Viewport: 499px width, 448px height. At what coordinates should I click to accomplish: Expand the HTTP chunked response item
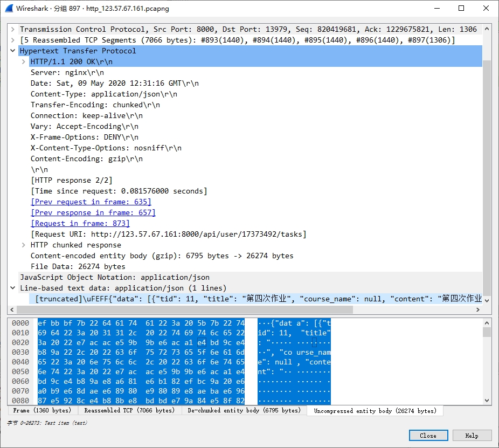[24, 245]
